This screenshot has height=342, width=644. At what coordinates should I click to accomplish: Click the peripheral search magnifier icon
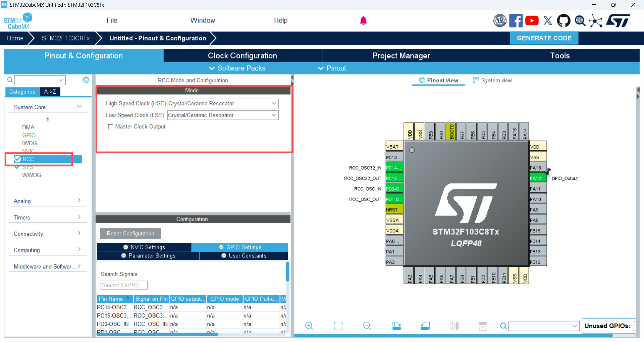(10, 80)
